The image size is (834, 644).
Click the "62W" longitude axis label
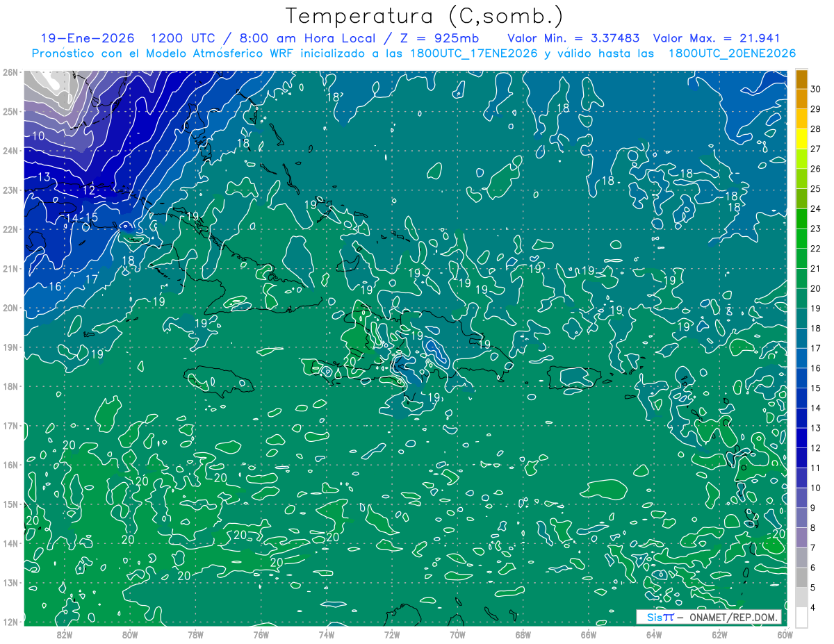pyautogui.click(x=719, y=634)
